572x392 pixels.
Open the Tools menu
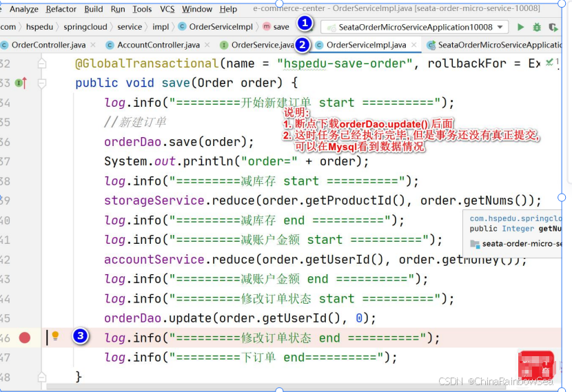tap(142, 9)
